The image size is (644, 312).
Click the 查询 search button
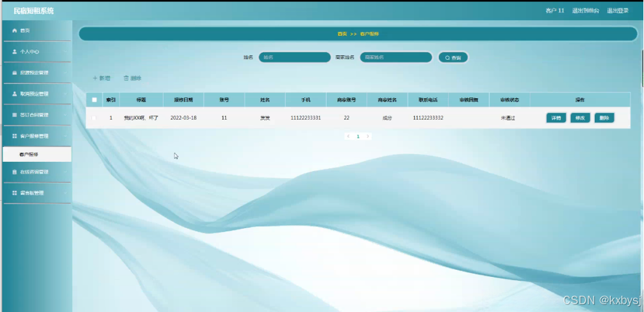coord(453,58)
